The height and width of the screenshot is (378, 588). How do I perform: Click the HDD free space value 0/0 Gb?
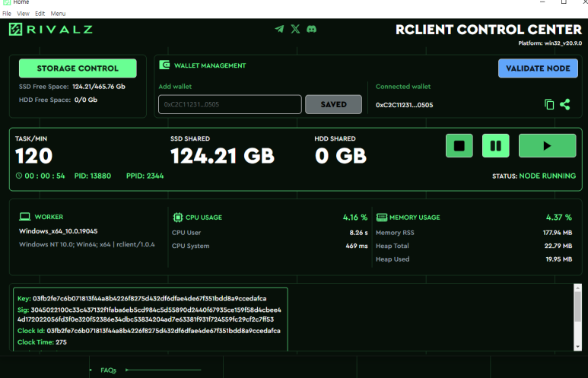coord(85,100)
